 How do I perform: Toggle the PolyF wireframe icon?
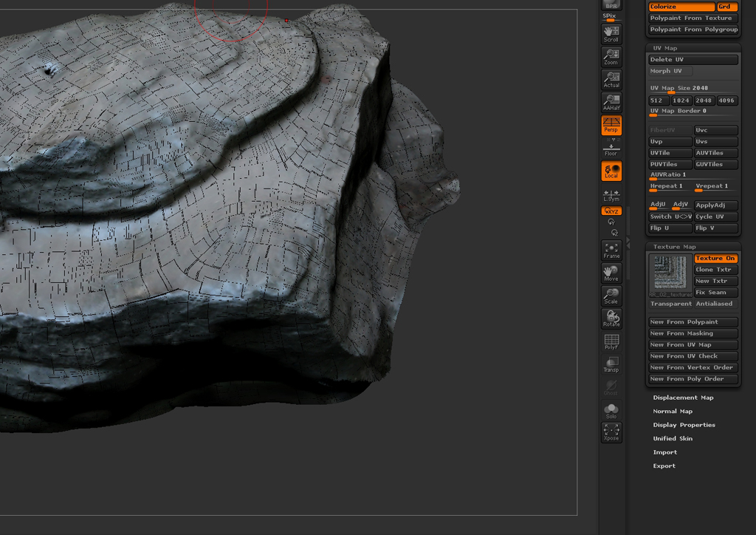[x=611, y=341]
